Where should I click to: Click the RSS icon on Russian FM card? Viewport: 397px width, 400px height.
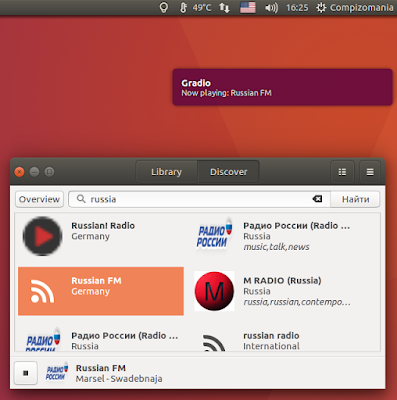pyautogui.click(x=42, y=291)
